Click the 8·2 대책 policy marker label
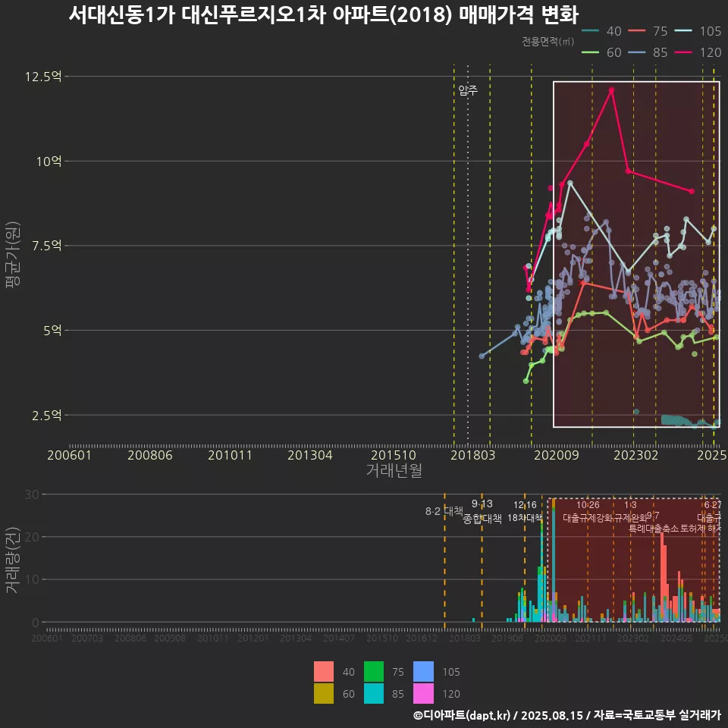The height and width of the screenshot is (728, 728). click(444, 511)
